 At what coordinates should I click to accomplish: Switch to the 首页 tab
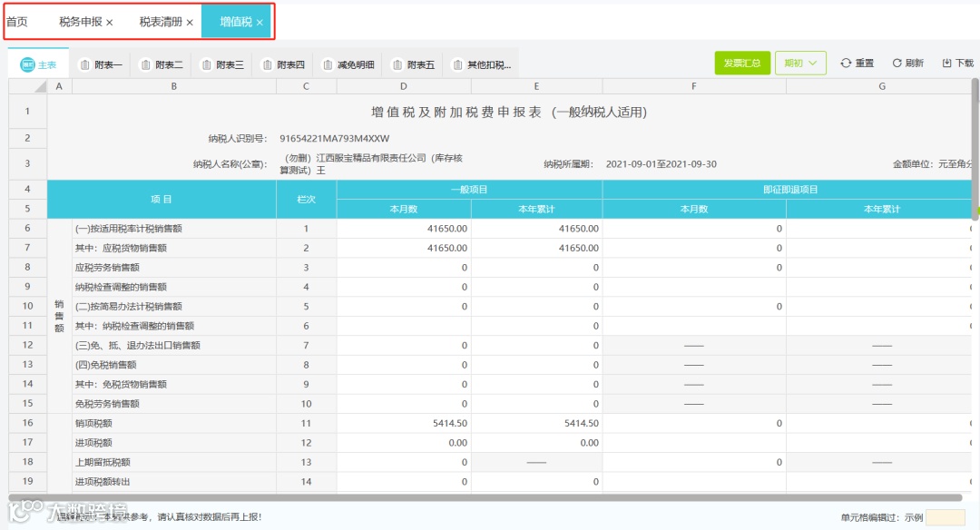(x=17, y=22)
